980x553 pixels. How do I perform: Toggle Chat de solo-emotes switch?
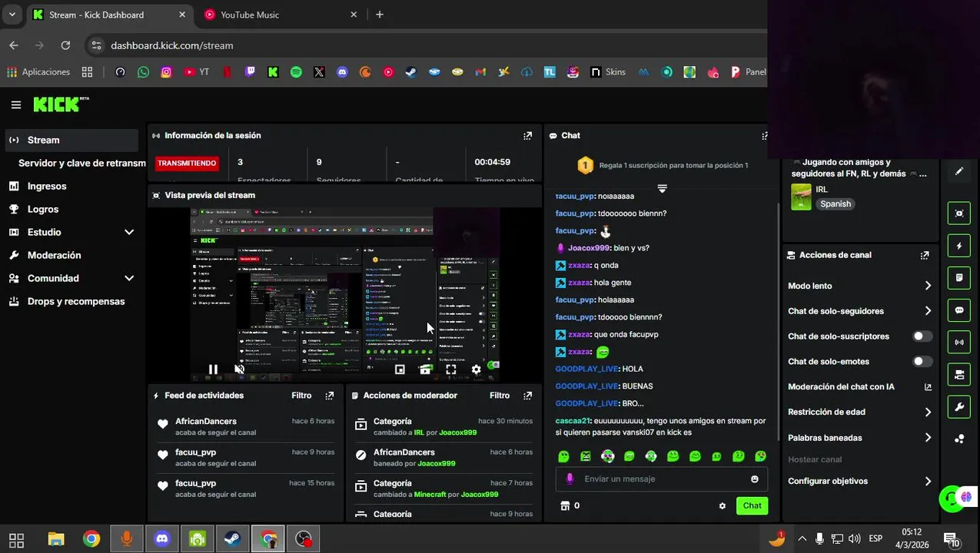922,362
